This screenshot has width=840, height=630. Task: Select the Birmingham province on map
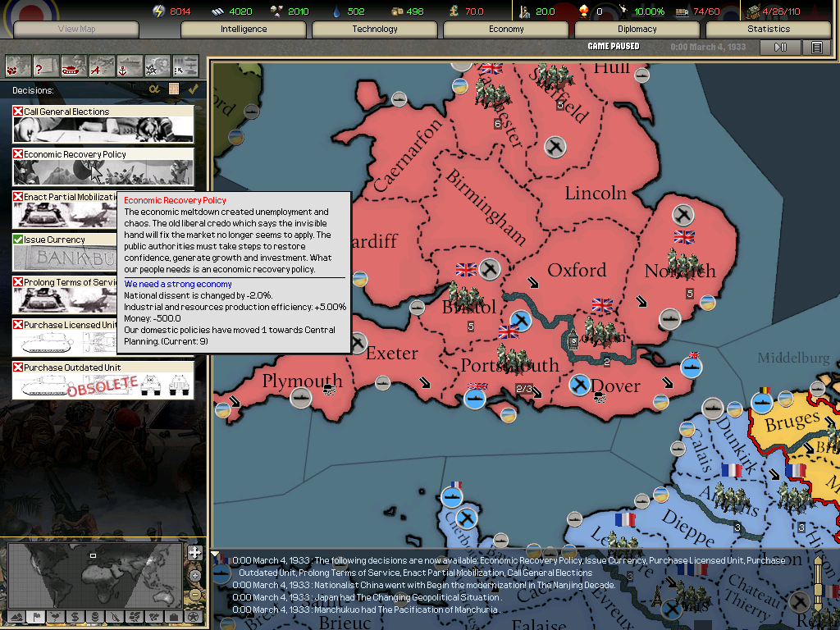(x=486, y=206)
